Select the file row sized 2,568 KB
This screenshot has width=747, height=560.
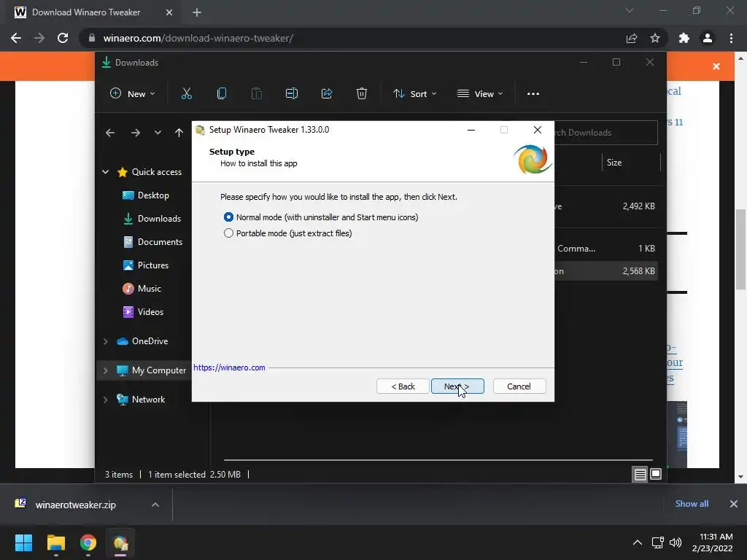pyautogui.click(x=606, y=271)
